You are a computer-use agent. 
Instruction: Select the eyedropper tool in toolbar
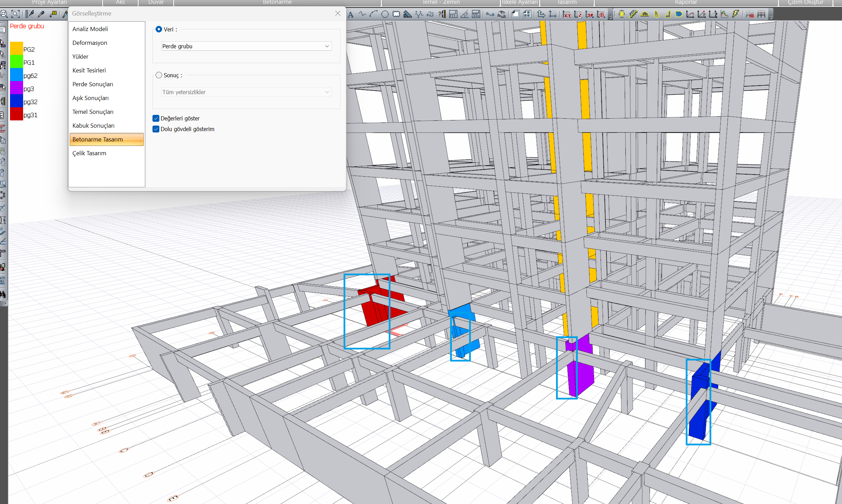[41, 14]
